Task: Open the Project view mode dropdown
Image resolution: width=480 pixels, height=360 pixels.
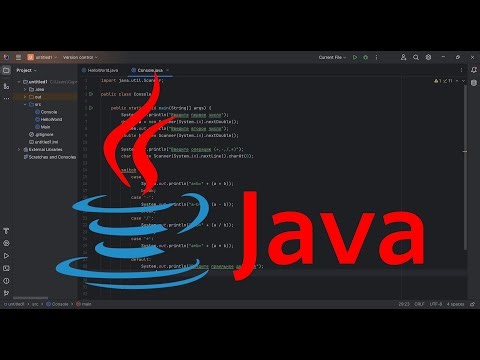Action: (x=26, y=70)
